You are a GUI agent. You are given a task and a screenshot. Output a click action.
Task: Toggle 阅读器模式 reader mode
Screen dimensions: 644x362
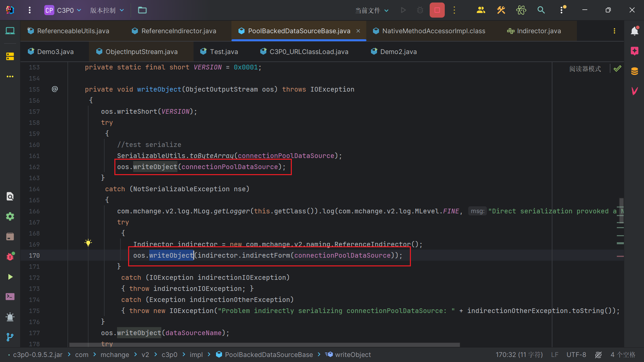pos(585,69)
